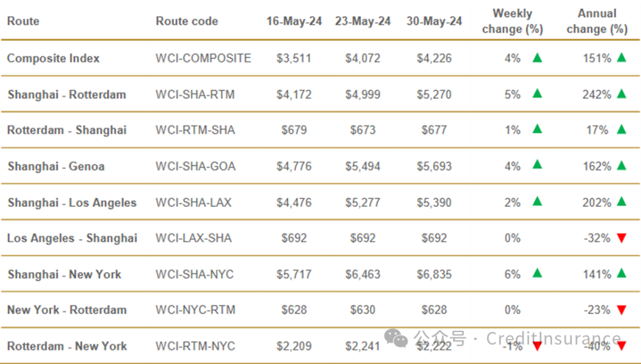Image resolution: width=641 pixels, height=364 pixels.
Task: Select the 242% annual change value
Action: click(597, 94)
